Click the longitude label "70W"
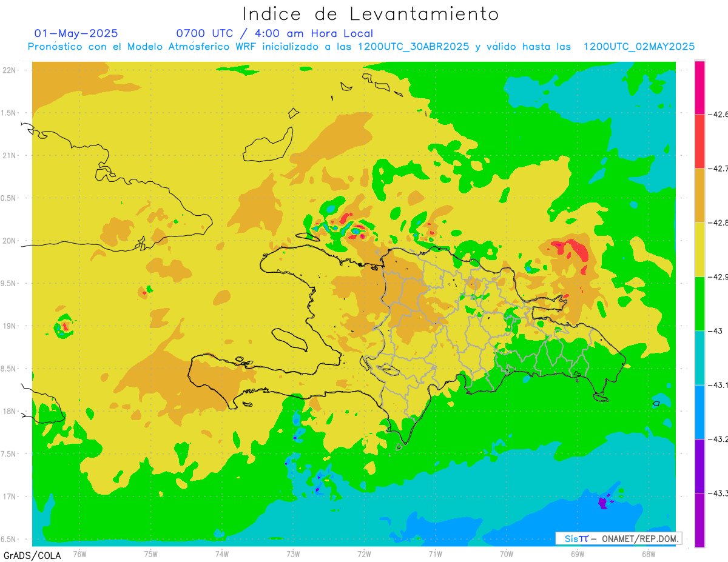Image resolution: width=728 pixels, height=562 pixels. pyautogui.click(x=507, y=554)
